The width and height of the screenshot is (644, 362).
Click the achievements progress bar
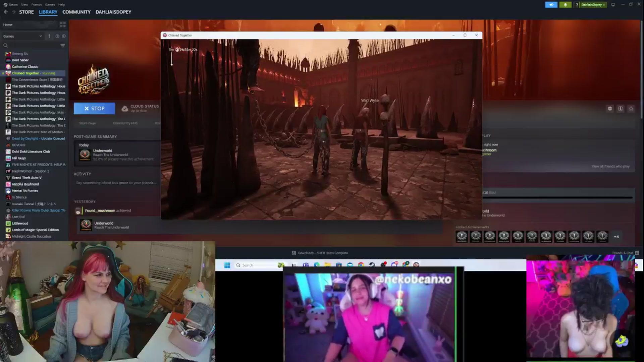[557, 198]
